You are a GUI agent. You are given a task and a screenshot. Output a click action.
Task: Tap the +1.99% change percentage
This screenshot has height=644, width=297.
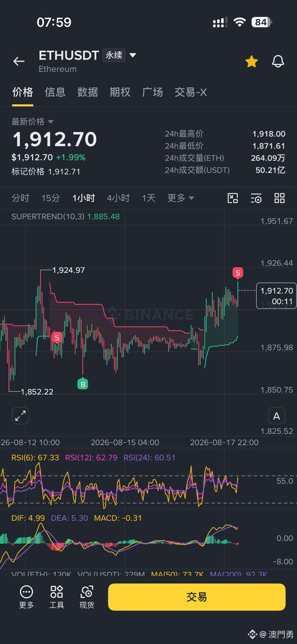click(71, 157)
